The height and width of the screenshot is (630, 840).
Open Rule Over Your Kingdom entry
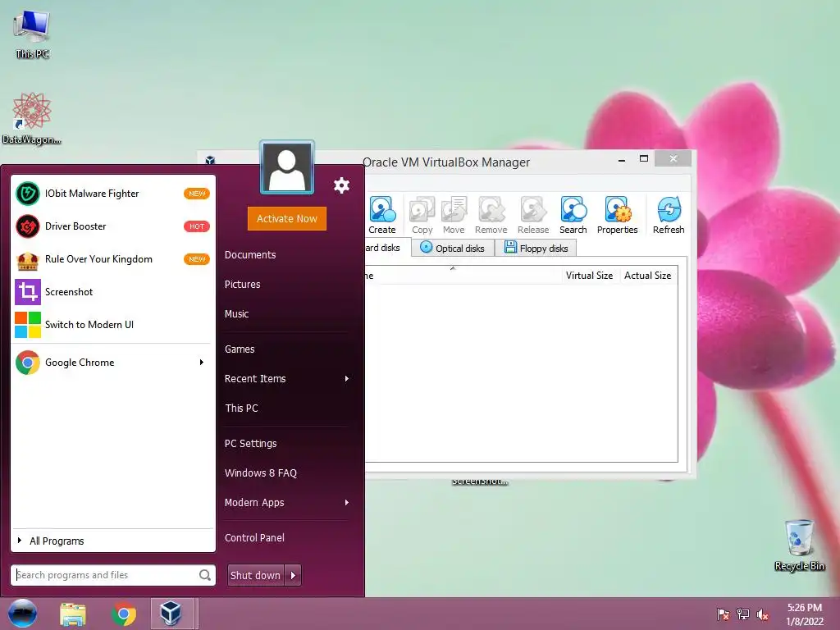point(112,259)
